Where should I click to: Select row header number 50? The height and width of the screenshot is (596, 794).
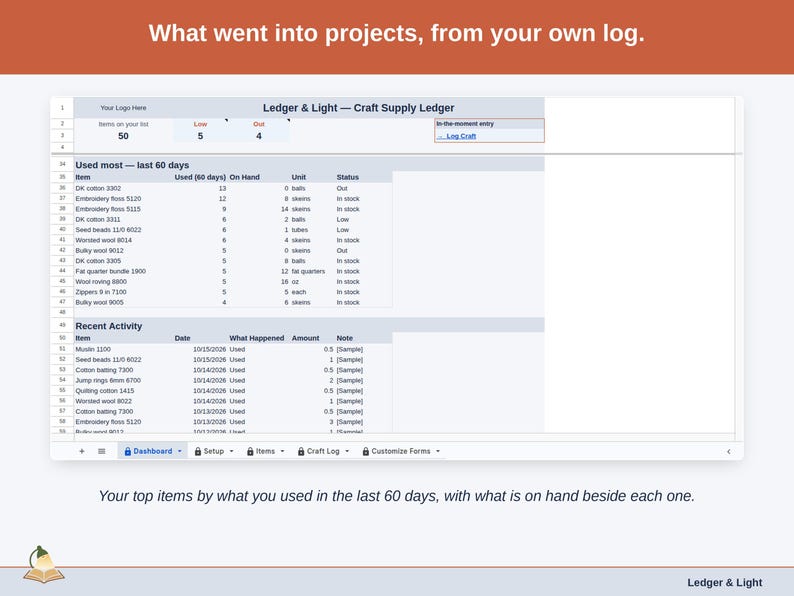62,338
